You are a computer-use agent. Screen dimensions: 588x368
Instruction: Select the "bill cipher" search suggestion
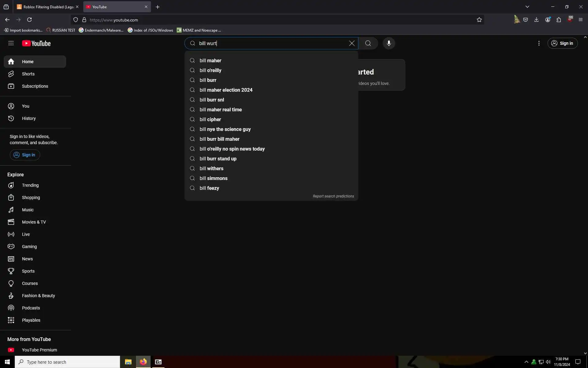(210, 119)
